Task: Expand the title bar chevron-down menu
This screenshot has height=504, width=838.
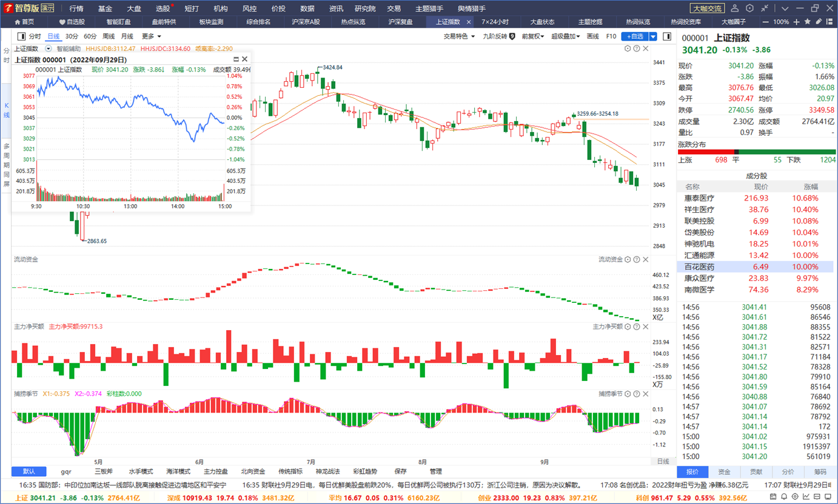Action: coord(785,8)
